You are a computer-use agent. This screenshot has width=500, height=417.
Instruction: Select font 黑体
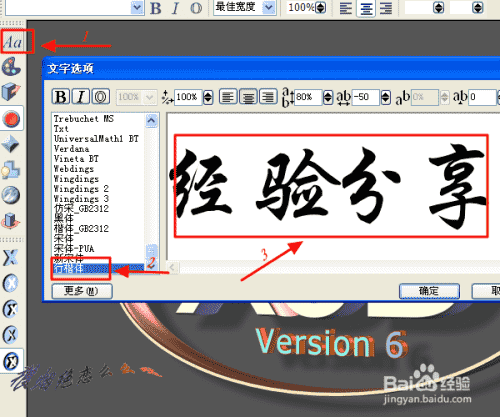point(63,219)
